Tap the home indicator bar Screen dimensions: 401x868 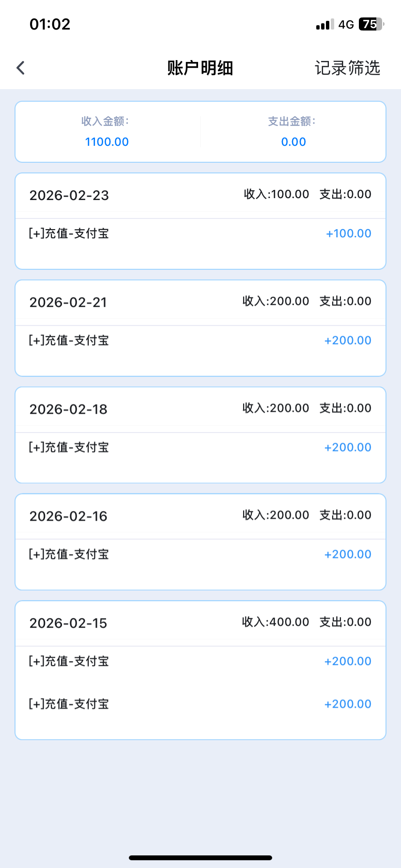200,858
